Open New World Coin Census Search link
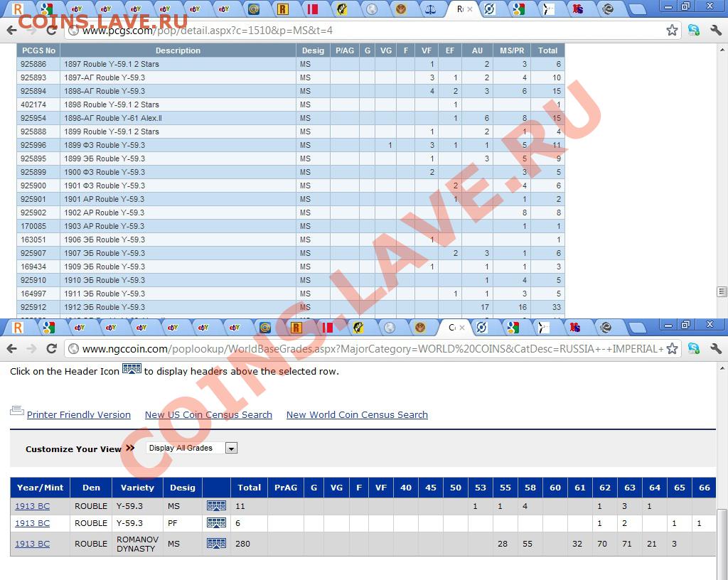Image resolution: width=728 pixels, height=580 pixels. [357, 415]
